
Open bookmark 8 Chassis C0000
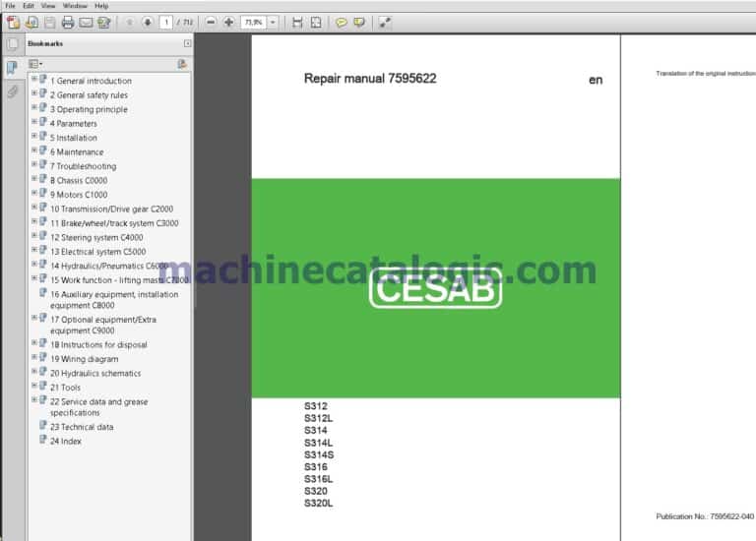click(x=79, y=181)
